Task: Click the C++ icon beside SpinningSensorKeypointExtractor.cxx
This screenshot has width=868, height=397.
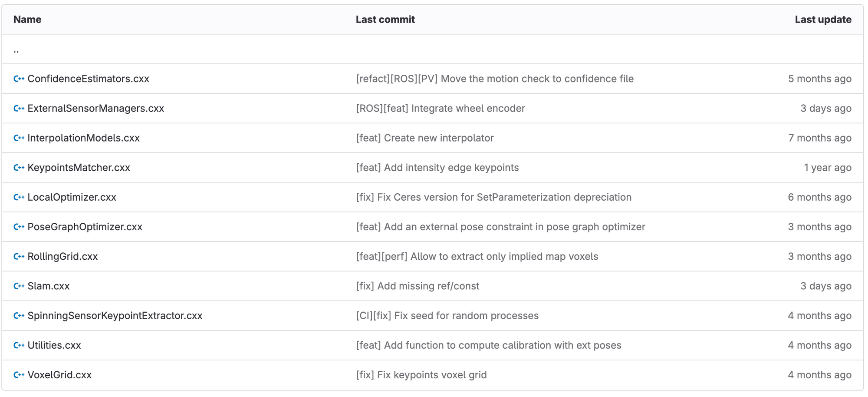Action: coord(19,315)
